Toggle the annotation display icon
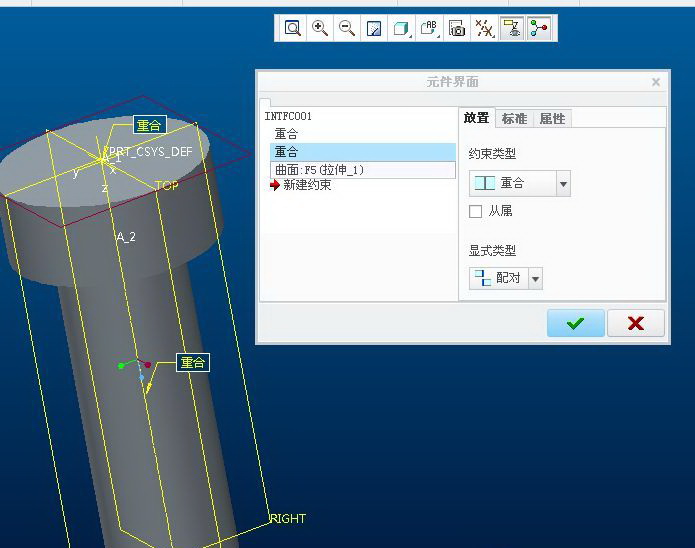 click(512, 28)
